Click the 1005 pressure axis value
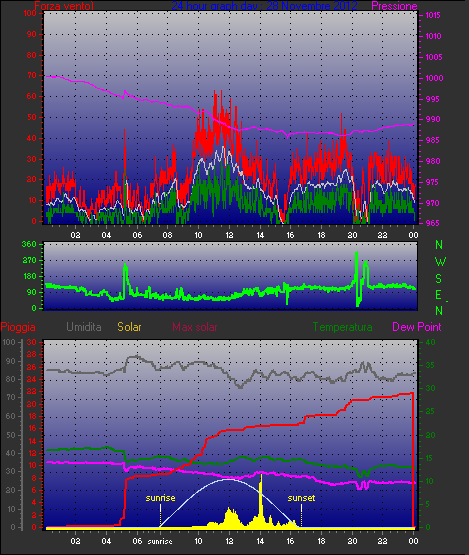The image size is (469, 555). [x=434, y=57]
